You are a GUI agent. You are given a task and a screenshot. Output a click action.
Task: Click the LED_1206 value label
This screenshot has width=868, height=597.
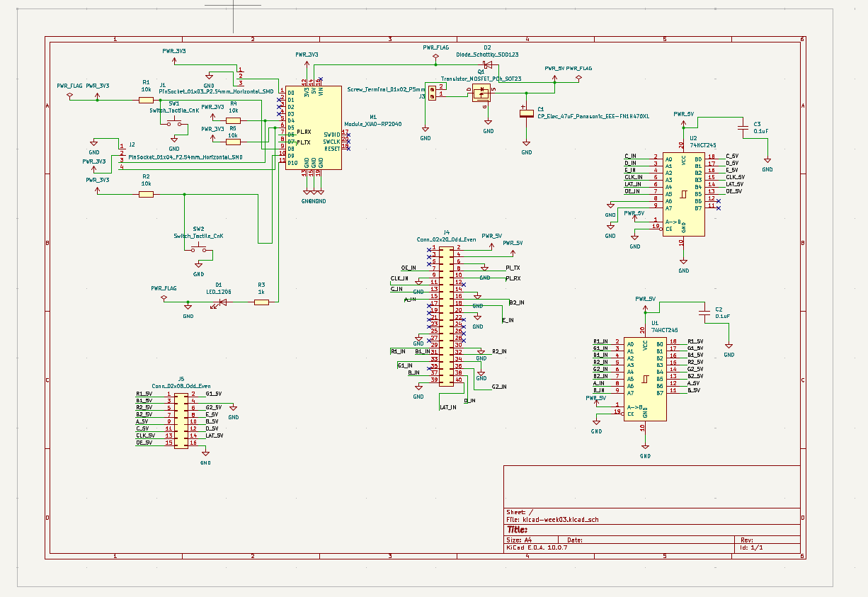[x=218, y=292]
